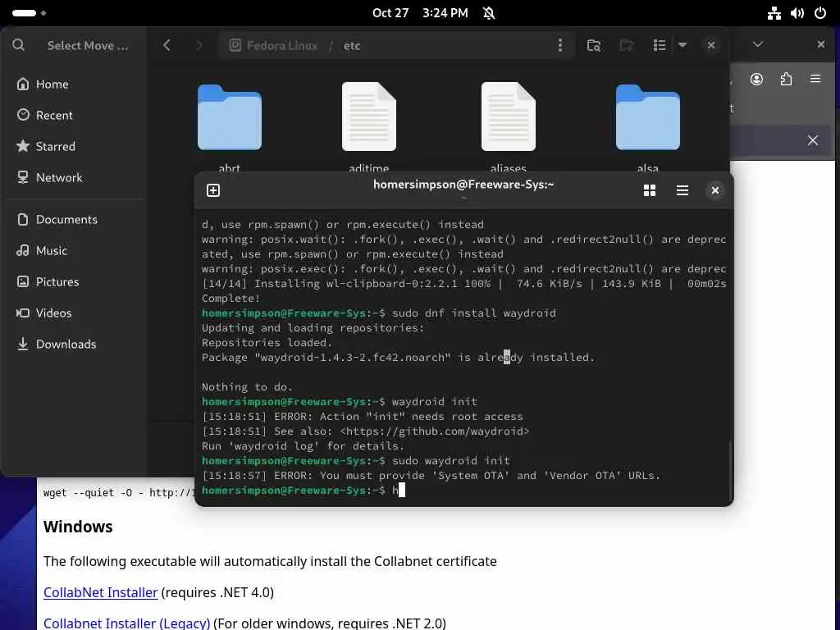Go forward in the Files window

point(199,46)
